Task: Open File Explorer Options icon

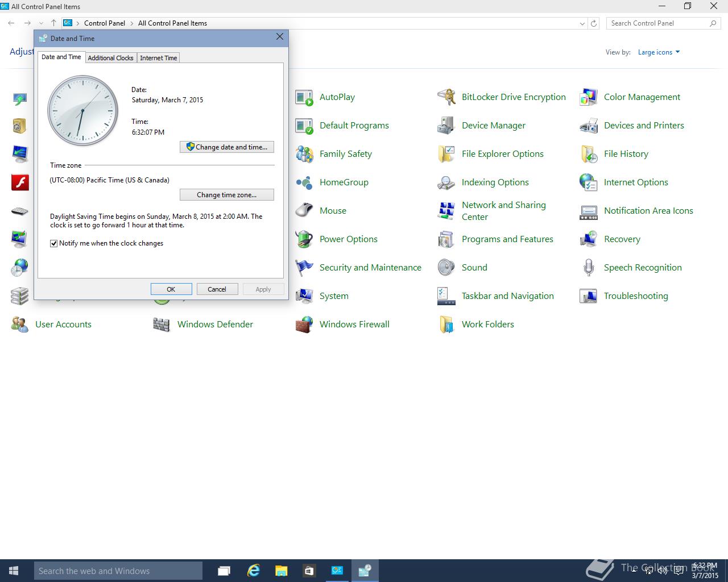Action: point(446,154)
